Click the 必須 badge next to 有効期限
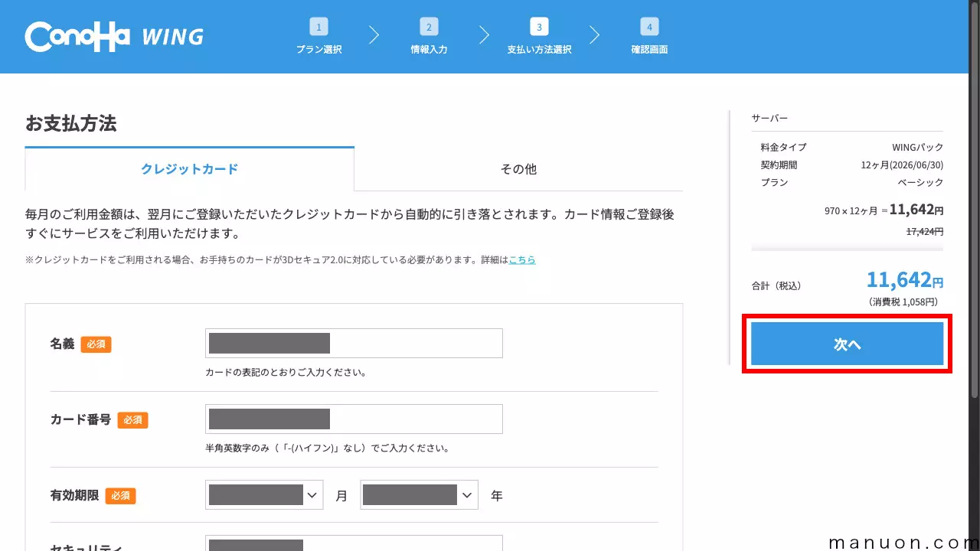Image resolution: width=980 pixels, height=551 pixels. coord(121,495)
